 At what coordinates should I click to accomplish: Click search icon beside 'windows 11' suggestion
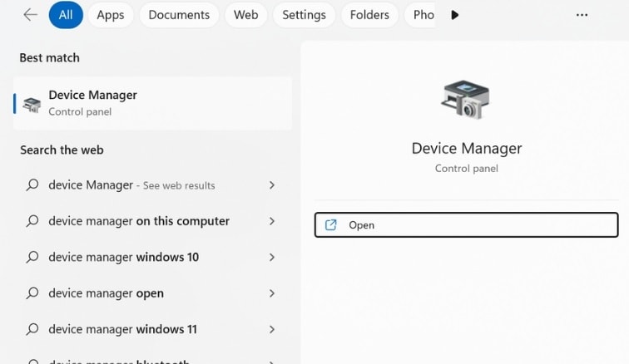(x=32, y=329)
